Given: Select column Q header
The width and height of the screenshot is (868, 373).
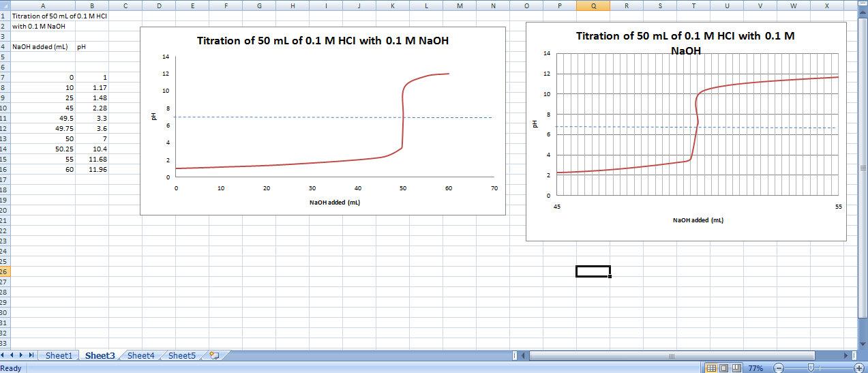Looking at the screenshot, I should tap(593, 5).
